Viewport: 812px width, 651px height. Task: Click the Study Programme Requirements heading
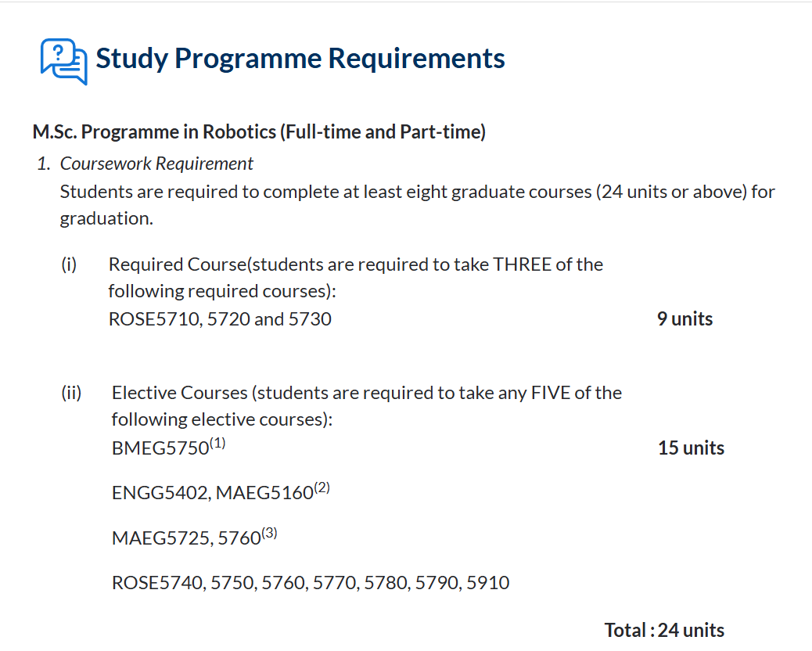(300, 59)
